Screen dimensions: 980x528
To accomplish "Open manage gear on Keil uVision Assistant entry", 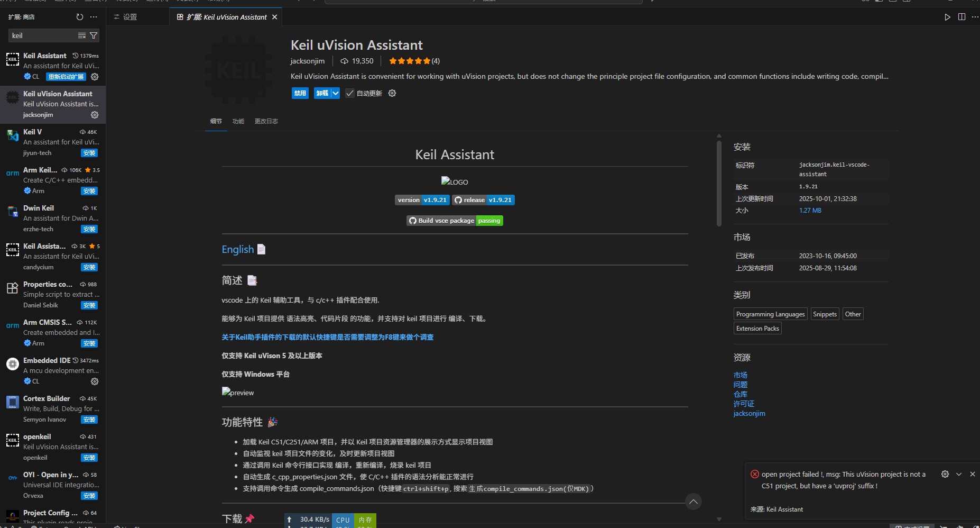I will (94, 115).
